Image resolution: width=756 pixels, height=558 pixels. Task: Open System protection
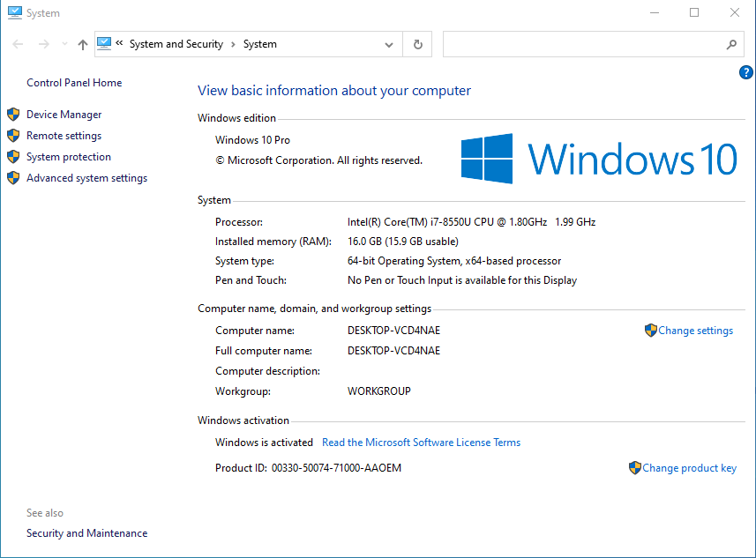click(69, 157)
